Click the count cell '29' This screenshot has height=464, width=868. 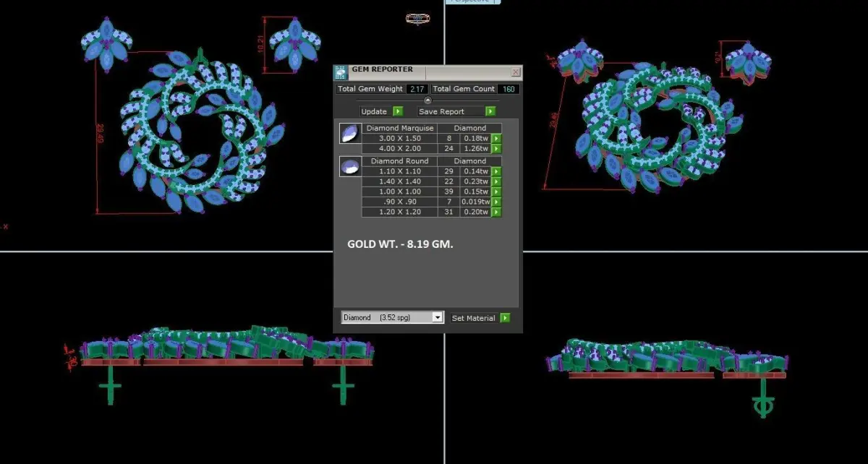coord(448,171)
